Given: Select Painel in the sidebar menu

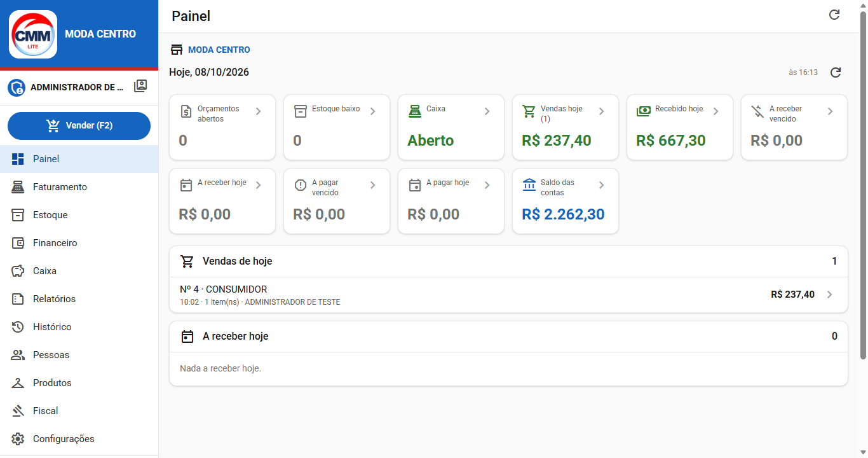Looking at the screenshot, I should pyautogui.click(x=79, y=159).
